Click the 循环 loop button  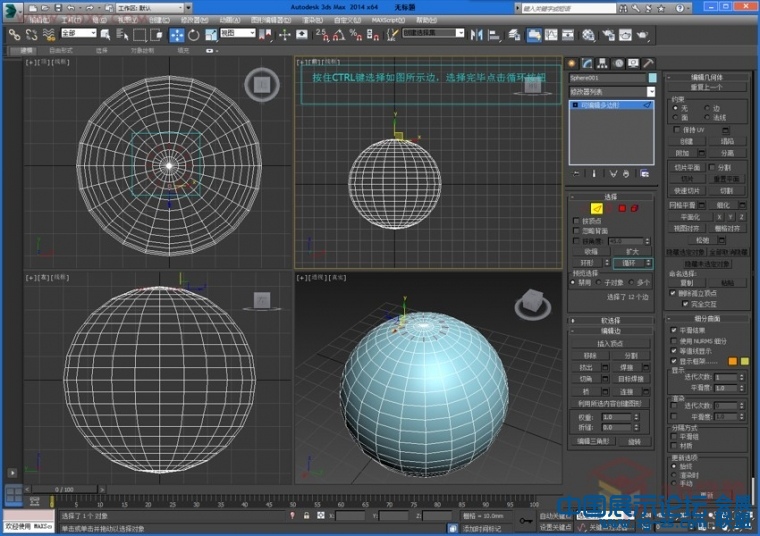[x=630, y=263]
